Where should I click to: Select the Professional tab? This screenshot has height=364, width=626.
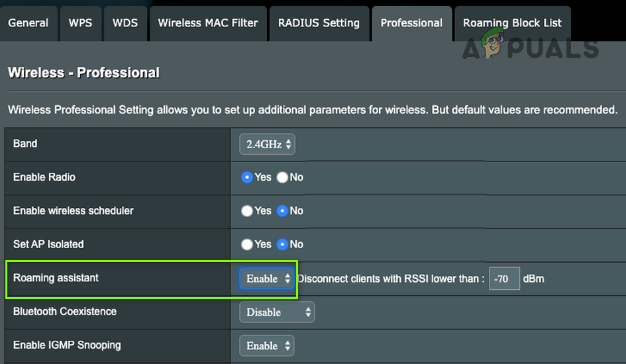coord(411,23)
